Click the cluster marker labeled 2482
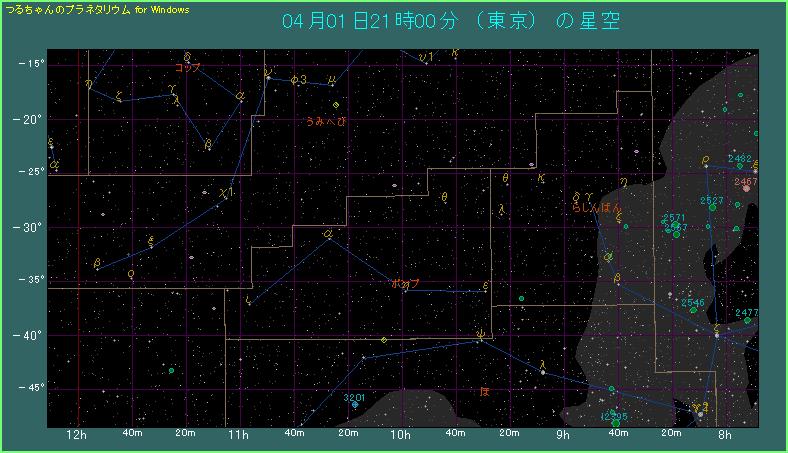The height and width of the screenshot is (453, 788). tap(741, 165)
